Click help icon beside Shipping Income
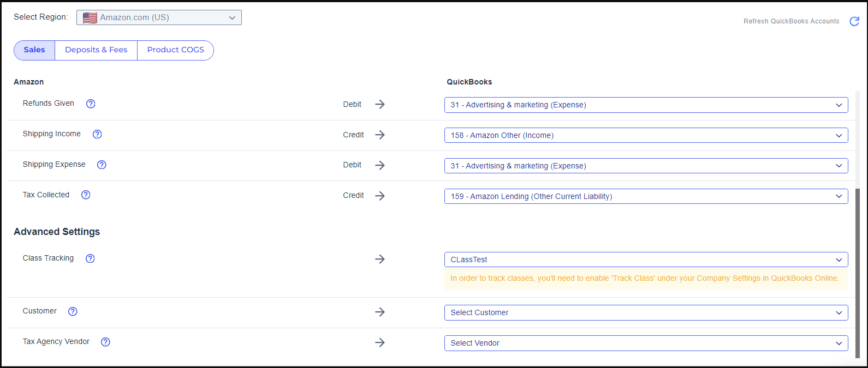This screenshot has width=868, height=368. (x=97, y=134)
